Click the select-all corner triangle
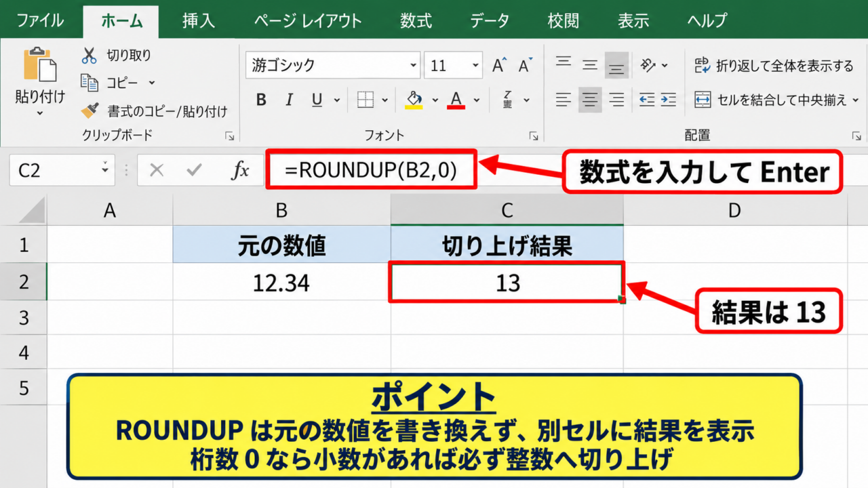The width and height of the screenshot is (868, 488). (32, 211)
